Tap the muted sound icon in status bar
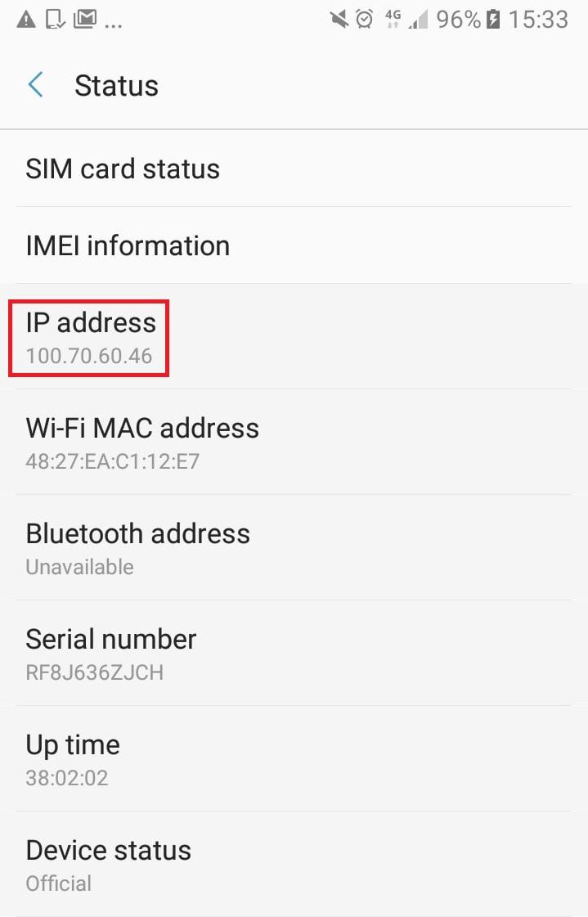The width and height of the screenshot is (588, 917). (339, 20)
